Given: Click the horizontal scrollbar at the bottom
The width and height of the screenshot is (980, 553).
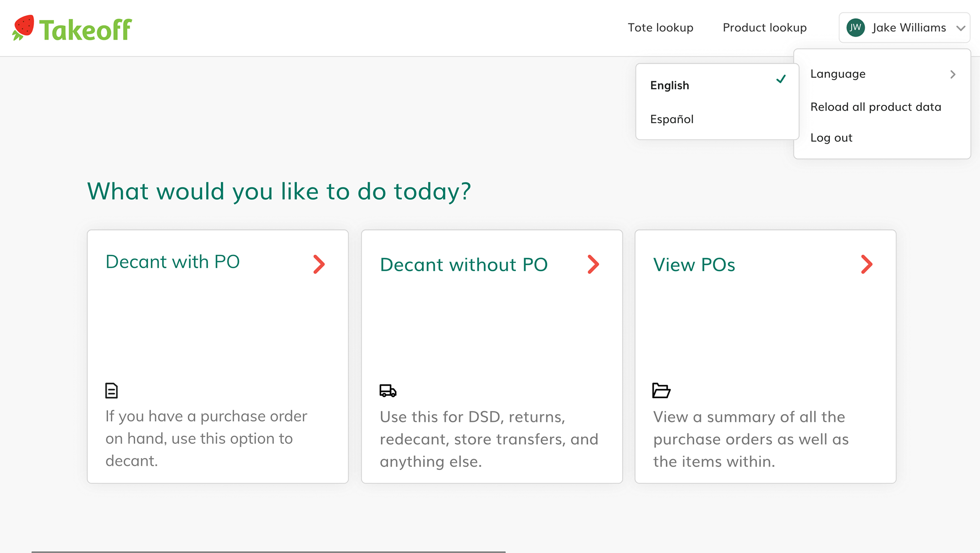Looking at the screenshot, I should point(268,552).
